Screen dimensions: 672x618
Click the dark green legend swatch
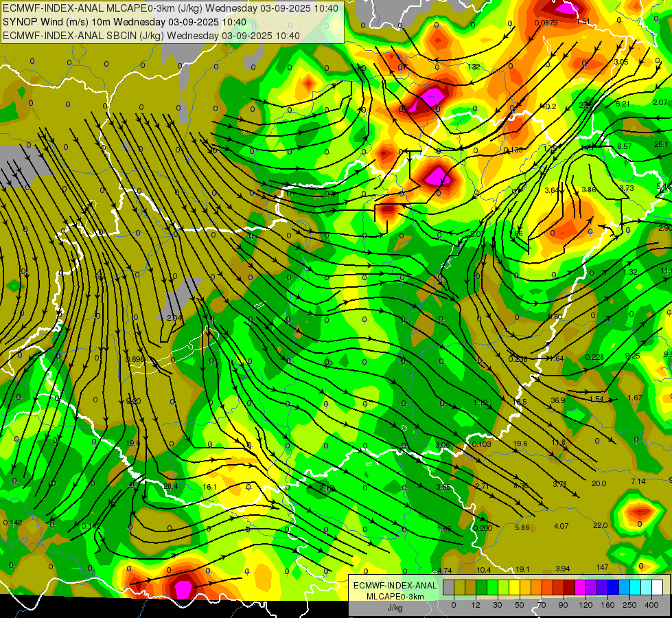tap(481, 587)
